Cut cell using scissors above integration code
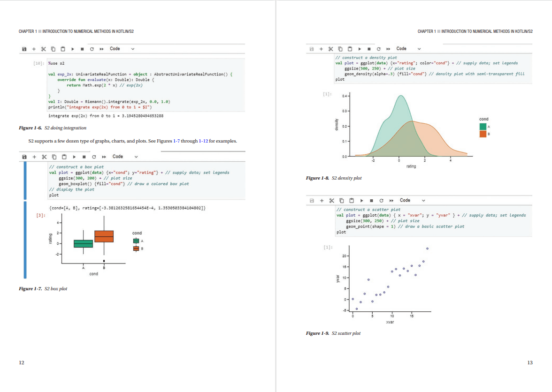This screenshot has height=392, width=552. (43, 49)
